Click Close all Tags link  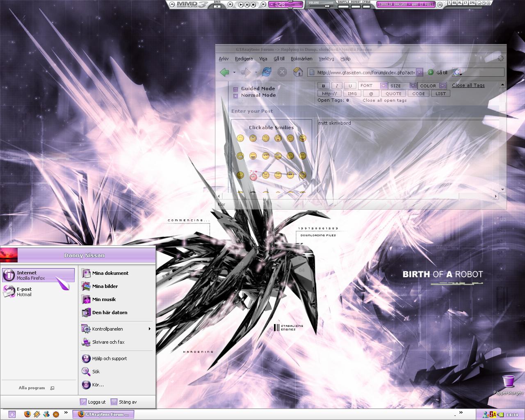coord(468,85)
